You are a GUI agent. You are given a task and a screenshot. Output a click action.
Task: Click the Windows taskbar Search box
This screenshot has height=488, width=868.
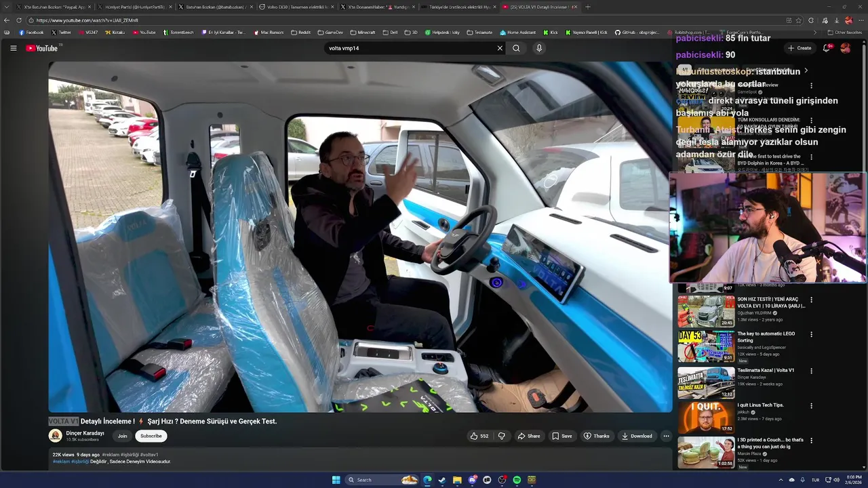pyautogui.click(x=382, y=480)
